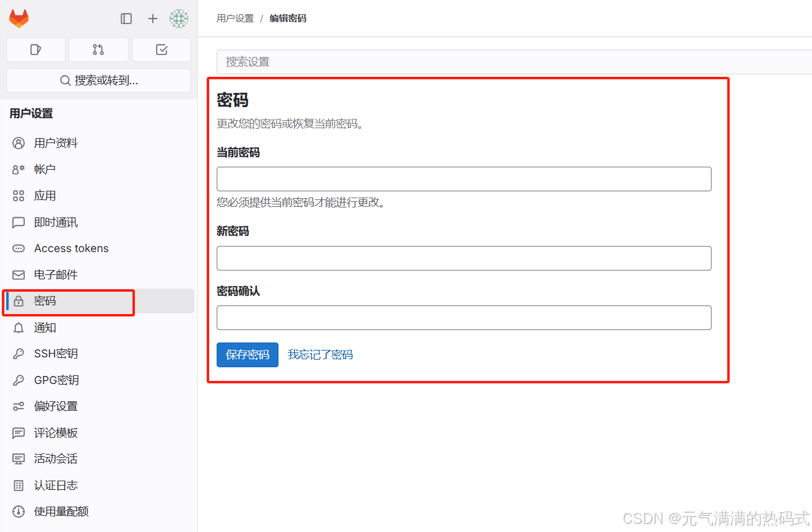Viewport: 812px width, 532px height.
Task: Click the 活动会话 monitor icon
Action: click(x=19, y=459)
